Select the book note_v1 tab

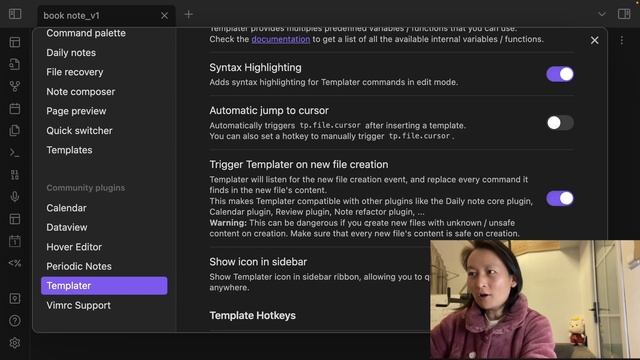coord(107,16)
